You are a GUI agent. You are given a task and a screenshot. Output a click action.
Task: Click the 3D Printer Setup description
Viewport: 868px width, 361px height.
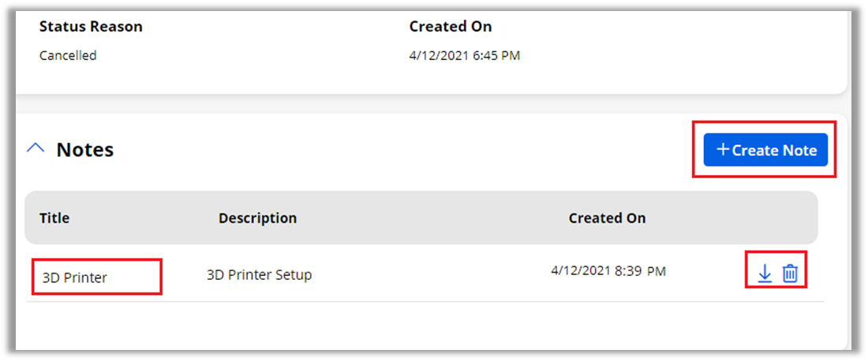(x=259, y=275)
